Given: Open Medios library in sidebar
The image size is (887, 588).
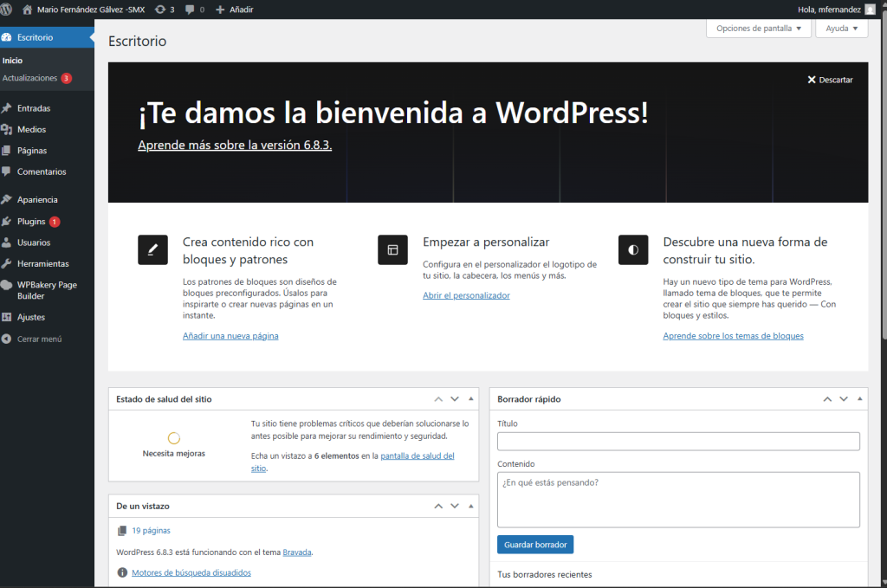Looking at the screenshot, I should 31,129.
